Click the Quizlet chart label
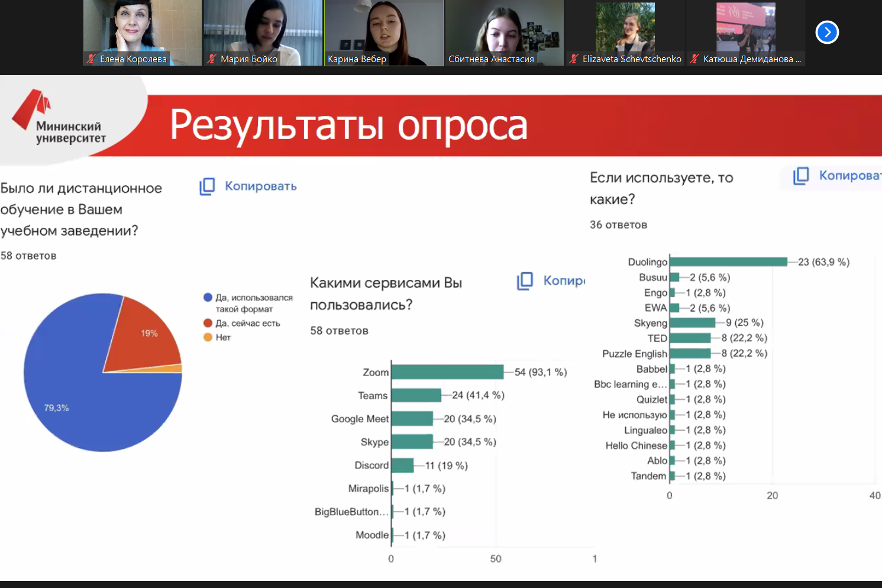Image resolution: width=882 pixels, height=588 pixels. [652, 400]
